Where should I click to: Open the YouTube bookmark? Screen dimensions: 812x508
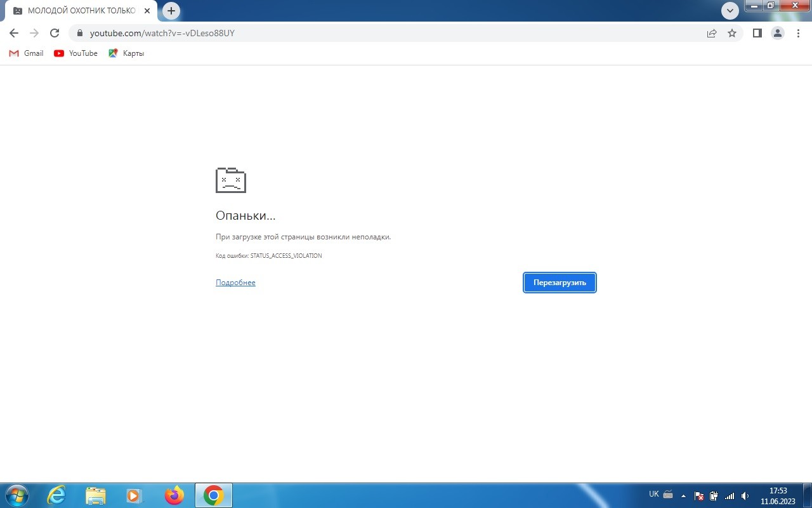[x=75, y=53]
